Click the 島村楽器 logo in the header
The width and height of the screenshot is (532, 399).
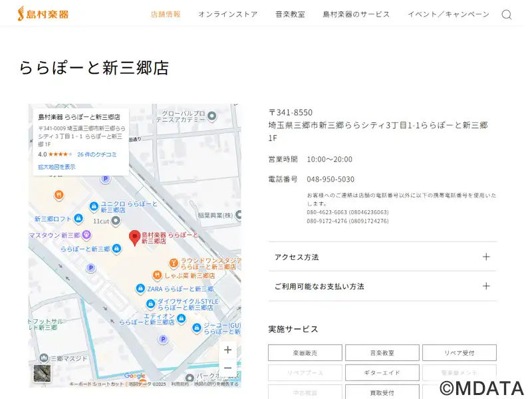click(43, 14)
